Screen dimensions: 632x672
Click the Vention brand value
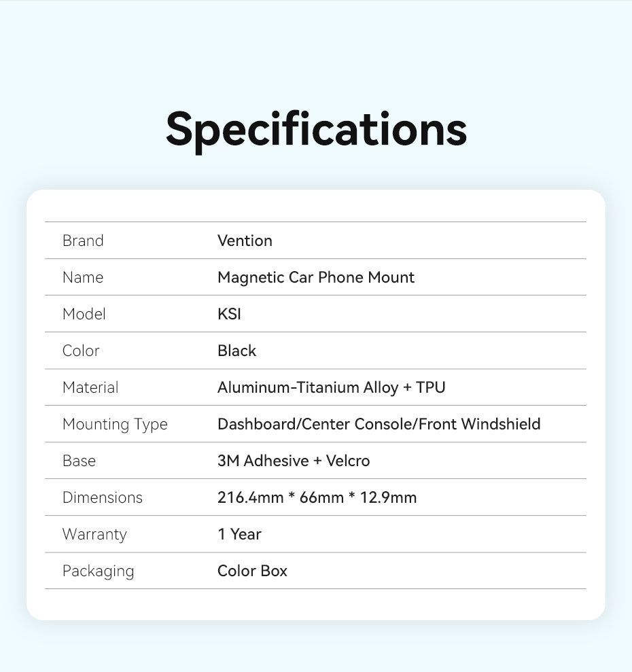[245, 241]
